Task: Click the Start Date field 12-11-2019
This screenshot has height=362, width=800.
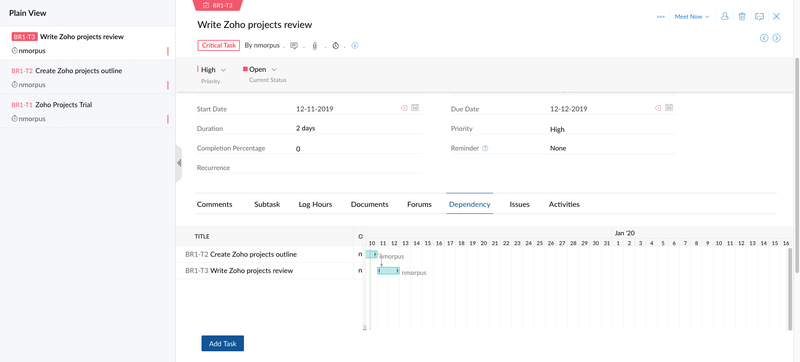Action: pos(315,109)
